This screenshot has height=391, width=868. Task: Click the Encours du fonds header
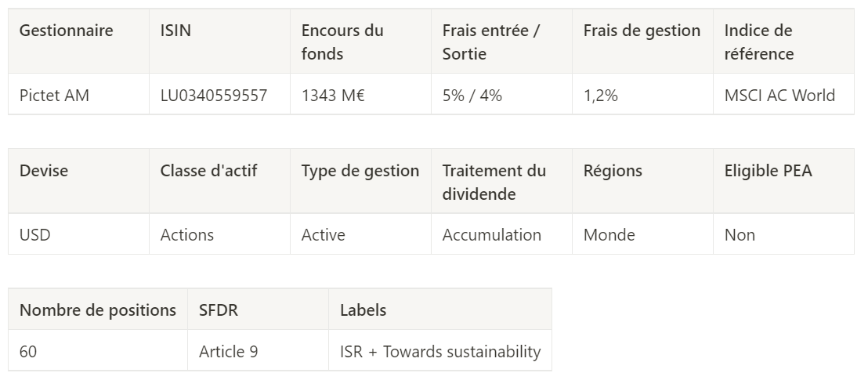[342, 42]
